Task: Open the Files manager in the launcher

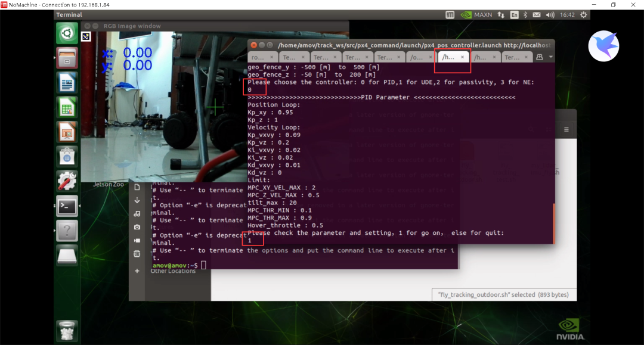Action: pyautogui.click(x=67, y=58)
